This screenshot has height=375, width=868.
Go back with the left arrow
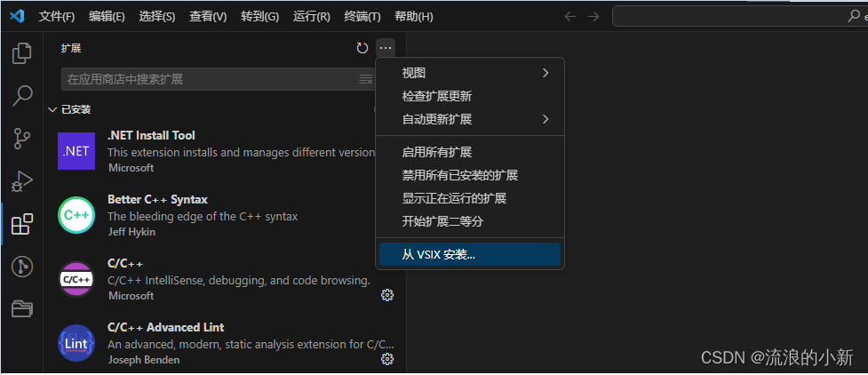[570, 17]
